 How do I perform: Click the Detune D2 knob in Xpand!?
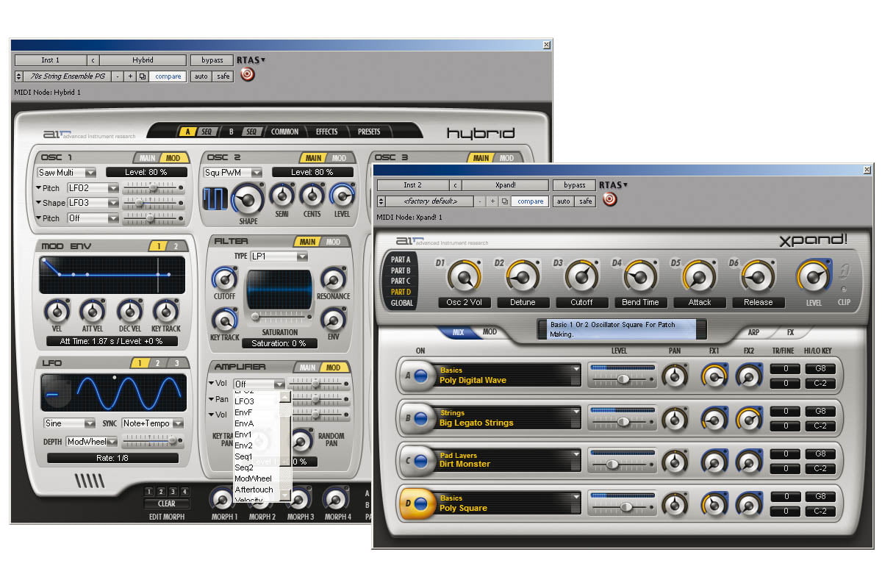[x=523, y=276]
